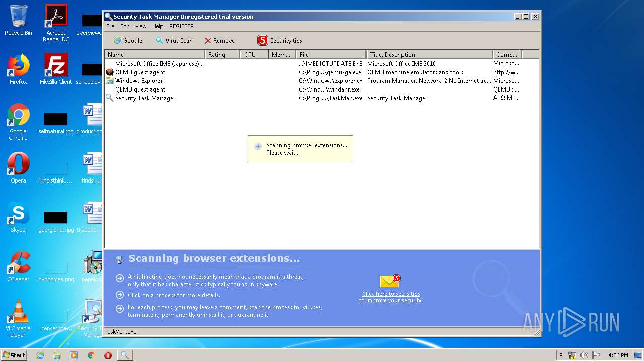644x362 pixels.
Task: Open Acrobat Reader DC desktop icon
Action: pyautogui.click(x=56, y=23)
